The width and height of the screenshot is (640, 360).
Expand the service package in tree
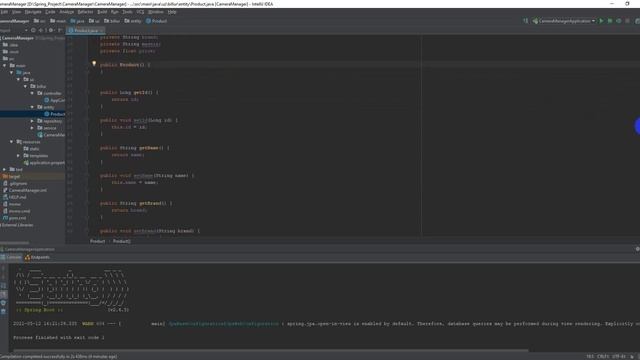32,128
